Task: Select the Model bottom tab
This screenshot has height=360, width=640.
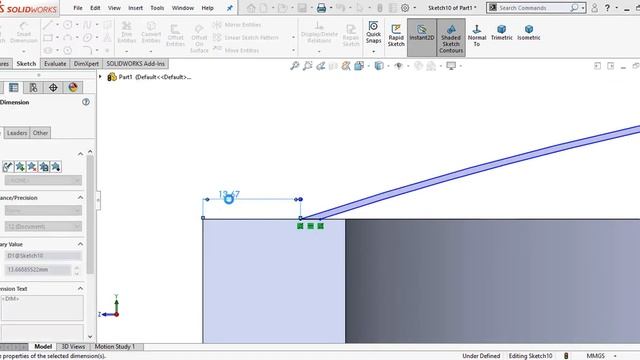Action: pos(43,347)
